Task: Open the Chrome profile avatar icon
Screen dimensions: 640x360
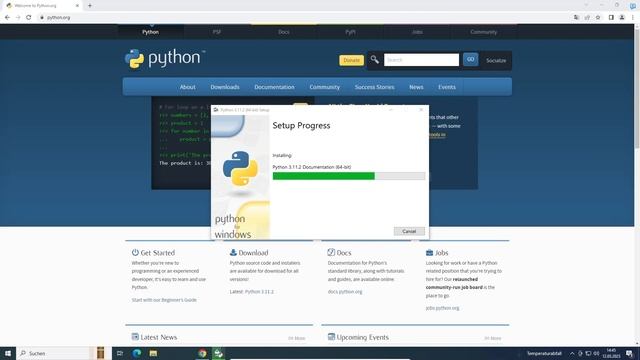Action: (622, 17)
